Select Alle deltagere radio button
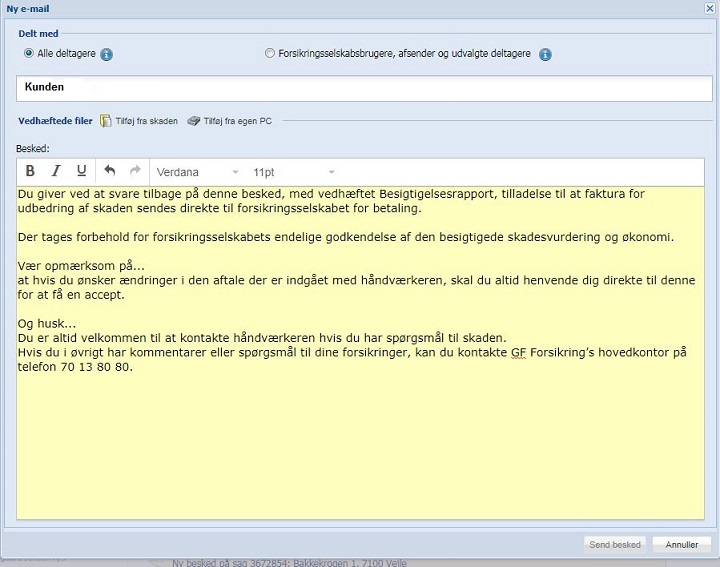 pos(28,53)
